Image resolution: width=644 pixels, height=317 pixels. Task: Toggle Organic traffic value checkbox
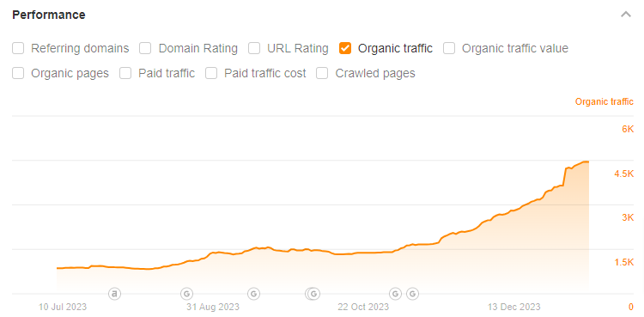point(449,48)
